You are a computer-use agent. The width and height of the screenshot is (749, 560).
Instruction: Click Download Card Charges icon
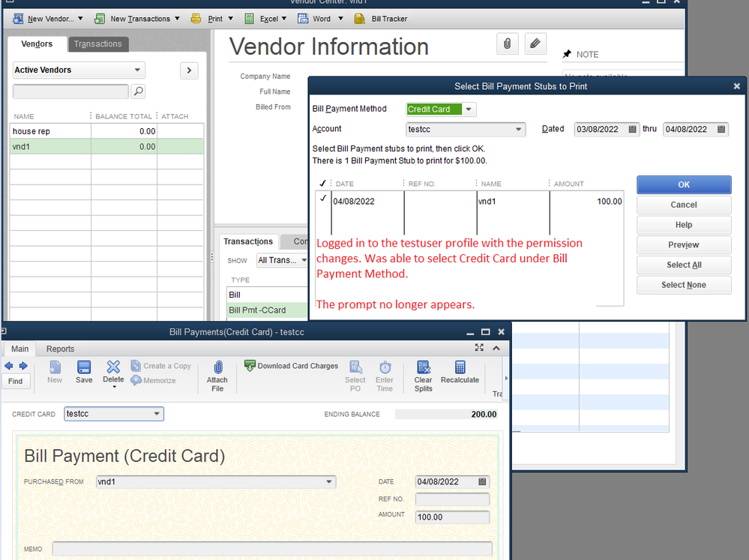250,366
